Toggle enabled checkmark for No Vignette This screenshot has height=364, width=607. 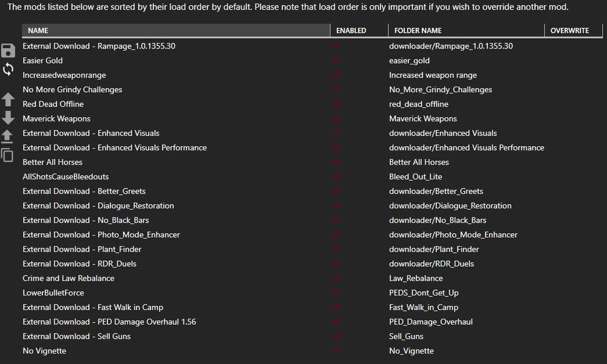[x=336, y=351]
